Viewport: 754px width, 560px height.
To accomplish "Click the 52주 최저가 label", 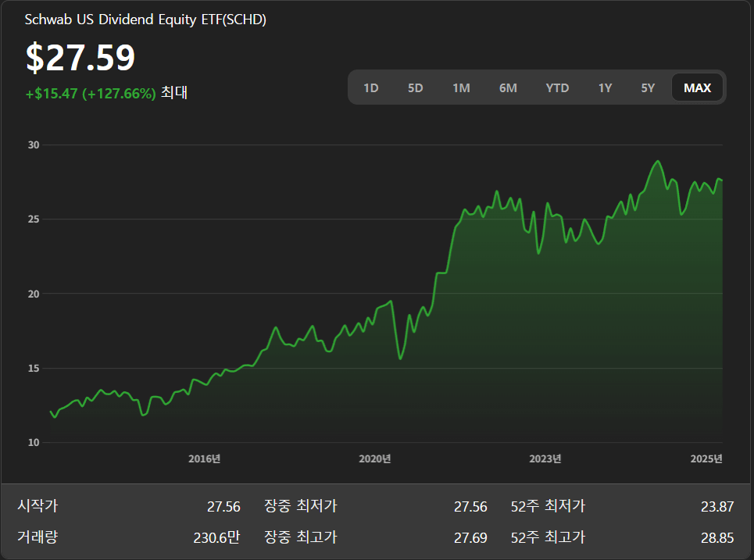I will 548,505.
